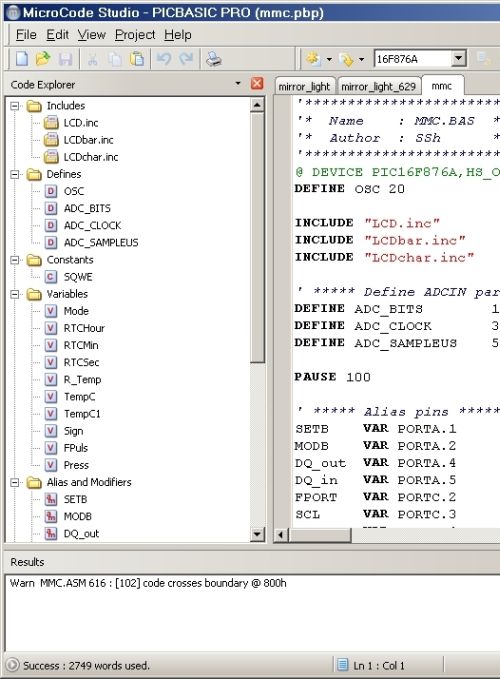Switch to the mirror_light tab
This screenshot has height=679, width=500.
tap(304, 86)
